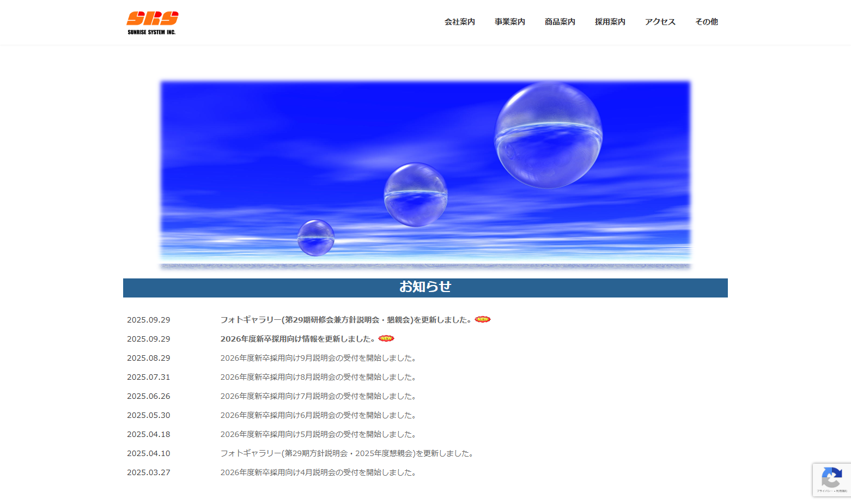Click the SRS Sunrise System logo
The image size is (851, 504).
(x=152, y=22)
